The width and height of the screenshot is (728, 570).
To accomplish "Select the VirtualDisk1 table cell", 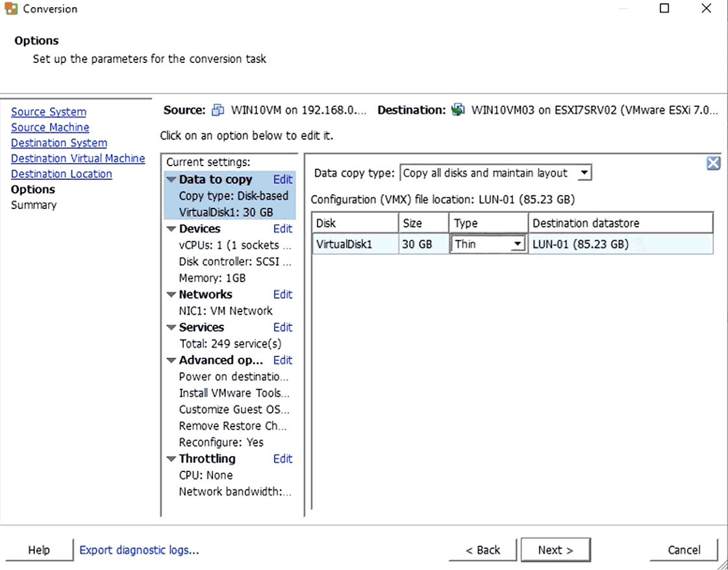I will point(355,244).
